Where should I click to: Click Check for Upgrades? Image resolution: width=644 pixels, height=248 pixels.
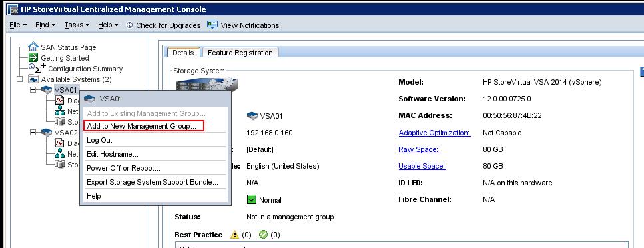168,25
